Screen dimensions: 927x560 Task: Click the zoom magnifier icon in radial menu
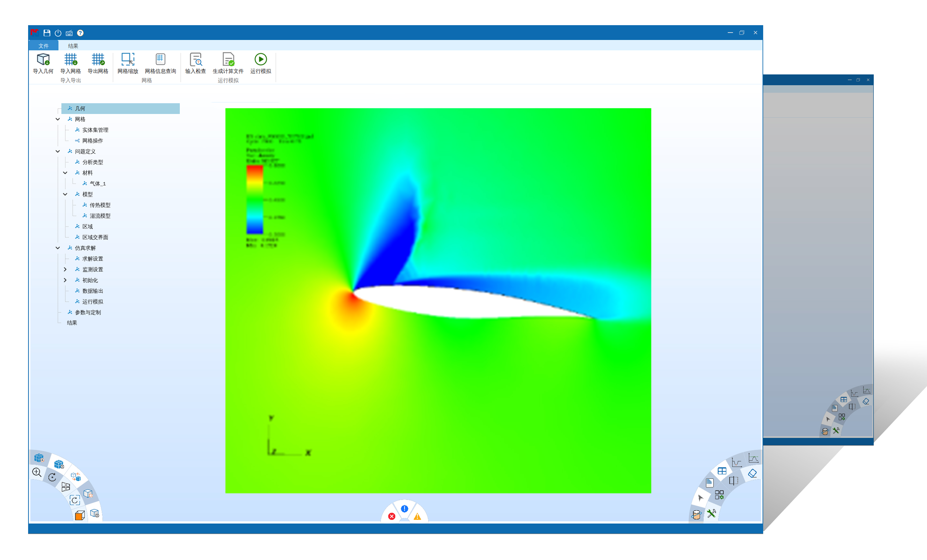pyautogui.click(x=36, y=472)
